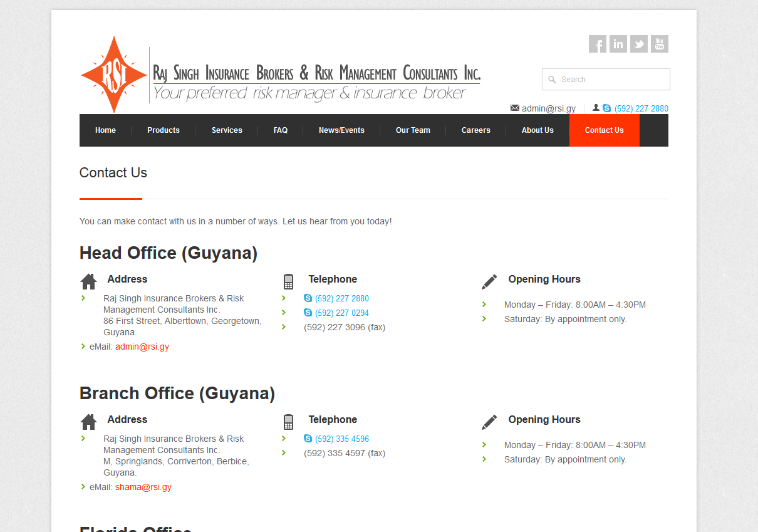Click header phone link (592) 227 2880
Image resolution: width=758 pixels, height=532 pixels.
point(641,108)
